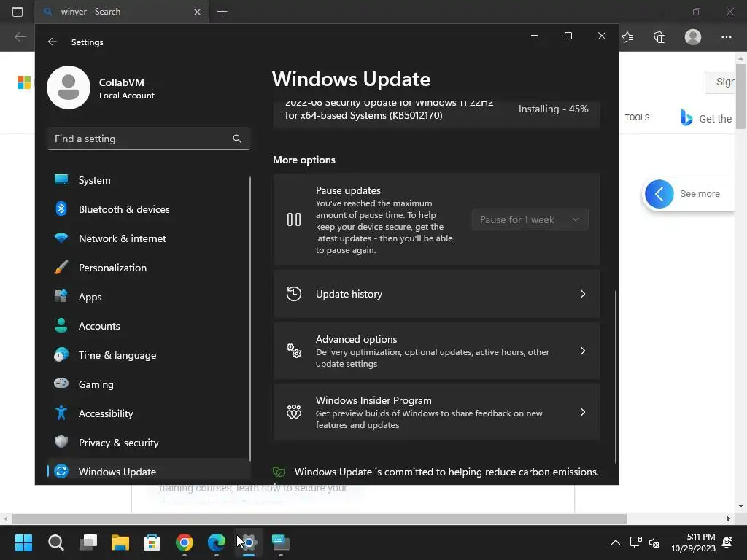Open Apps settings category

point(148,297)
